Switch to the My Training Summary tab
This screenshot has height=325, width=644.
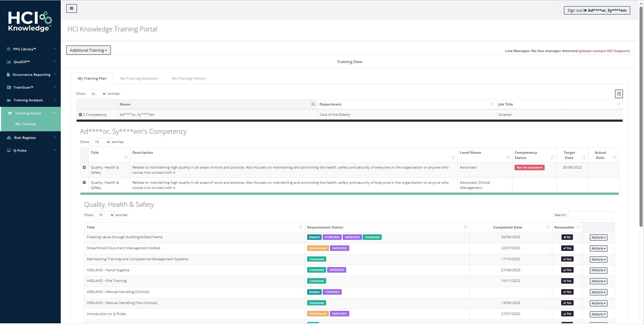(139, 78)
